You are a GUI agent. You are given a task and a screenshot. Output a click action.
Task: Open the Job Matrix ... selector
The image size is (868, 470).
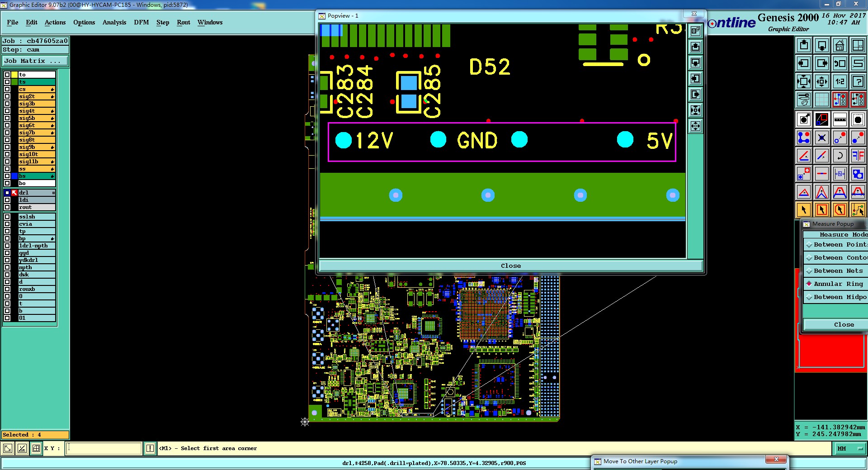coord(35,61)
